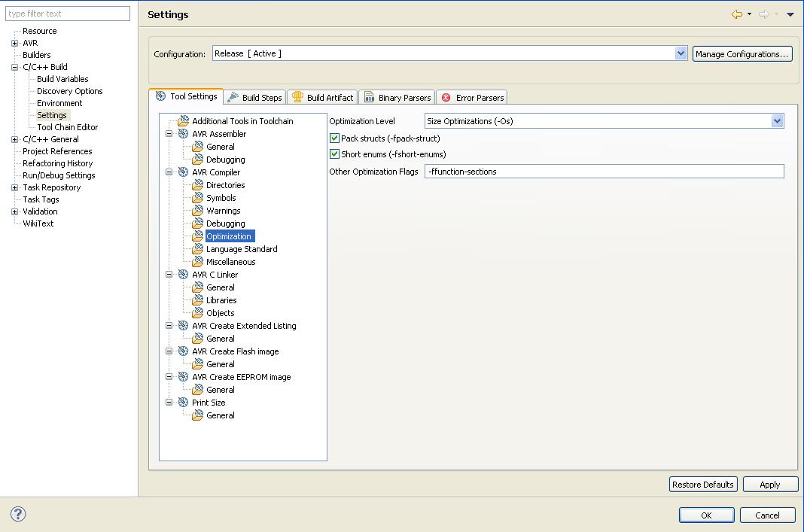Open the Error Parsers tab

[x=472, y=98]
